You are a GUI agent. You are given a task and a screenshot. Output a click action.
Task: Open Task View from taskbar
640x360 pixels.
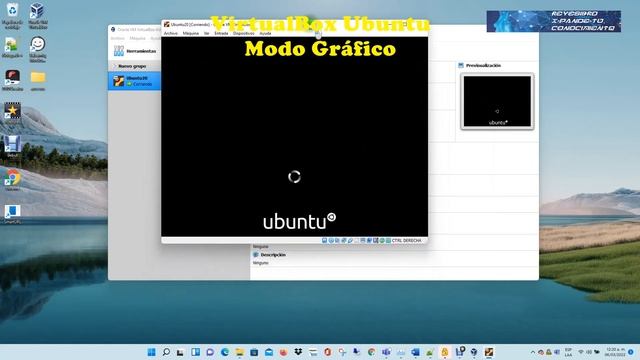[x=180, y=352]
